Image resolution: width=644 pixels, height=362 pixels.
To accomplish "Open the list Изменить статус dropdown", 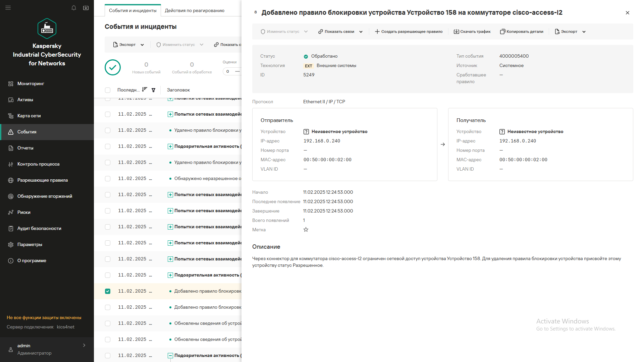I will point(180,45).
